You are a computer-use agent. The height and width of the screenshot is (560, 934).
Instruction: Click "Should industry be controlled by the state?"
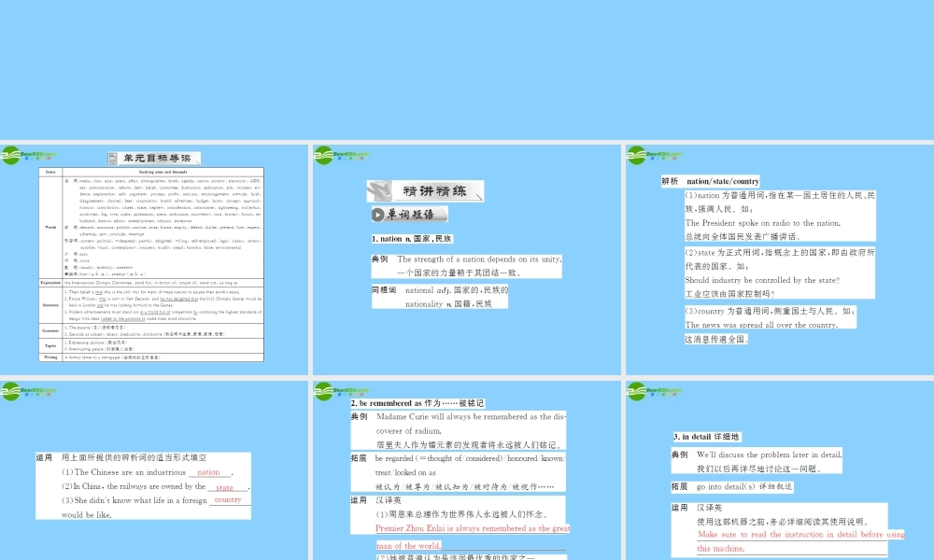coord(762,280)
